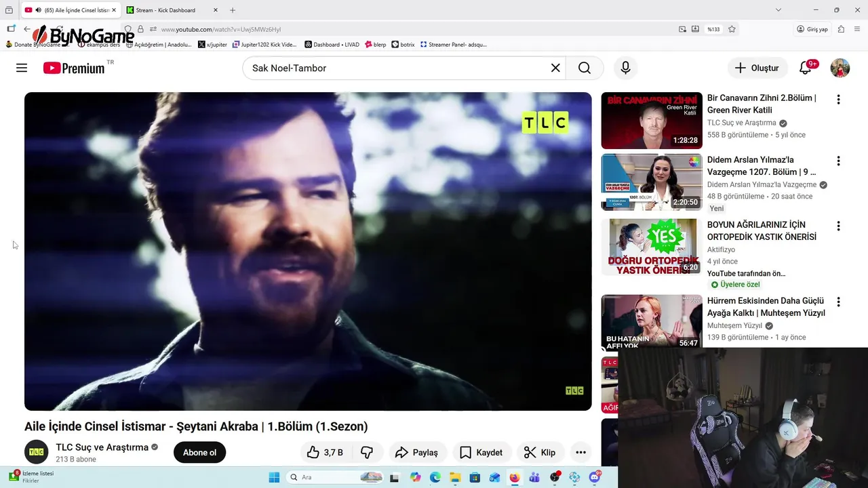
Task: Open Dashboard • LIVAD bookmark
Action: pos(332,44)
